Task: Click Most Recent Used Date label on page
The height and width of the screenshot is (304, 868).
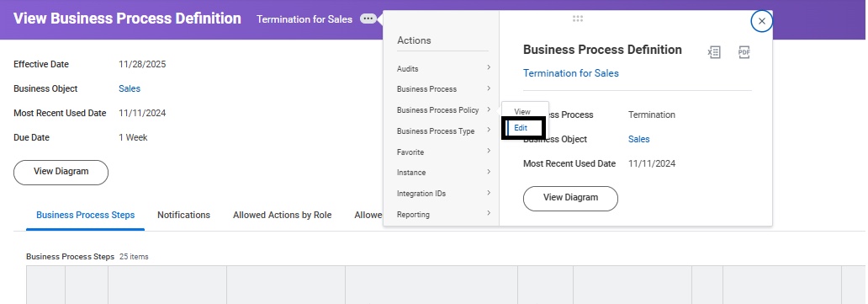Action: (60, 113)
